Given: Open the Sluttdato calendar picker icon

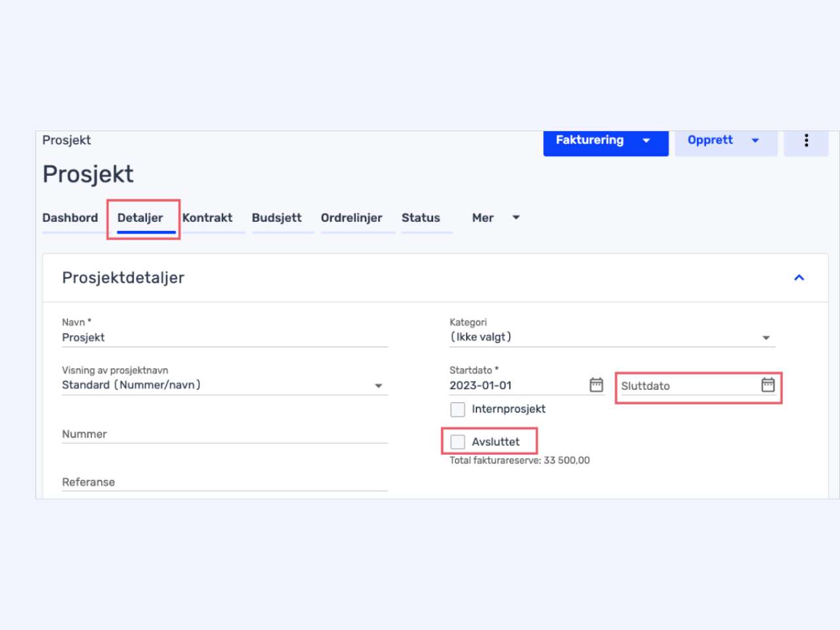Looking at the screenshot, I should click(x=768, y=385).
